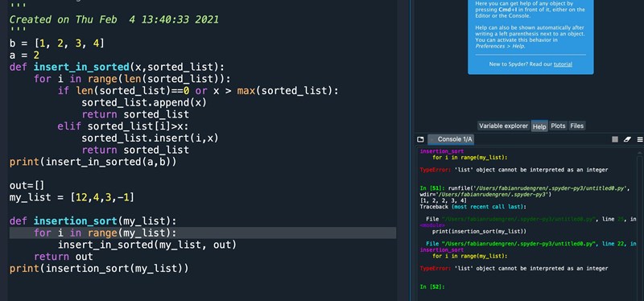The image size is (644, 301).
Task: Switch to the Variable explorer tab
Action: point(504,126)
